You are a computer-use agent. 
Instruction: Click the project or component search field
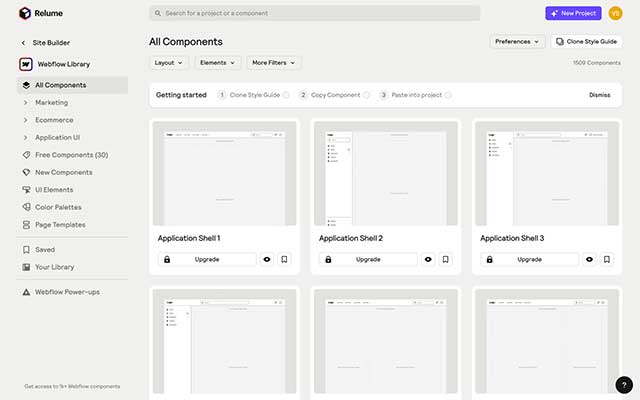coord(315,13)
